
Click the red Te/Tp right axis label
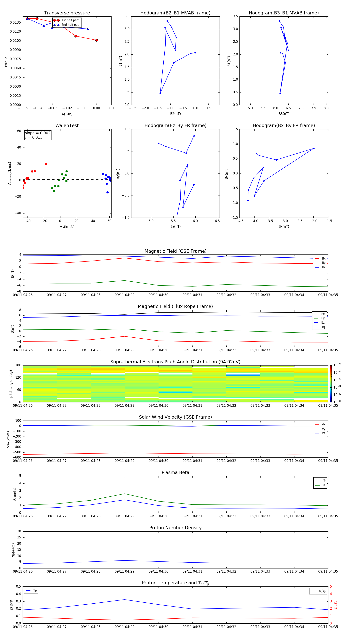click(x=336, y=605)
